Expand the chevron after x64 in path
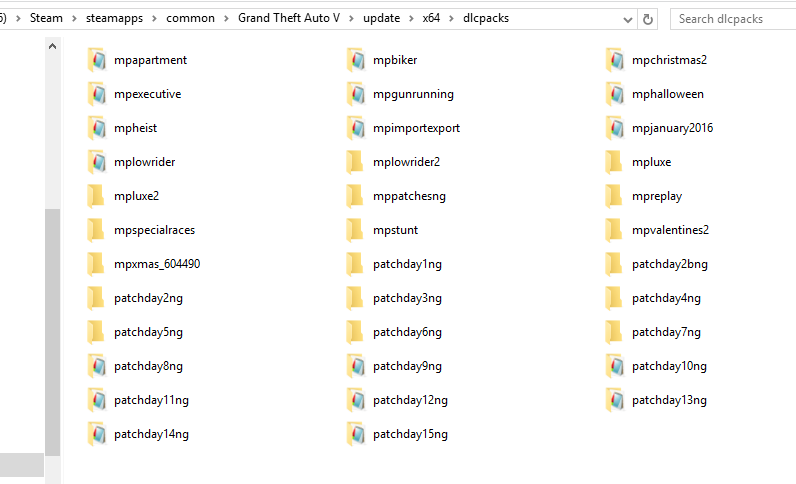Viewport: 796px width, 484px height. click(x=451, y=19)
